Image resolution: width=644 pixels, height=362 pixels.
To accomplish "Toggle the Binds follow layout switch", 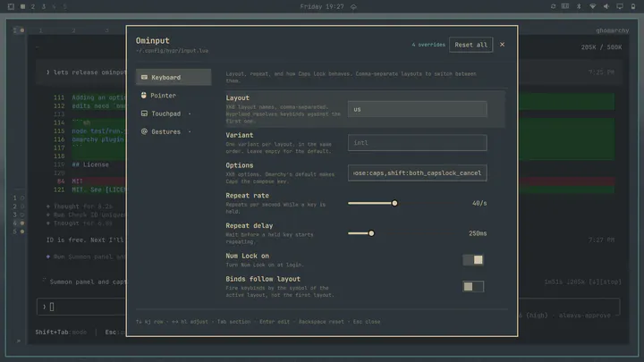I will [473, 286].
